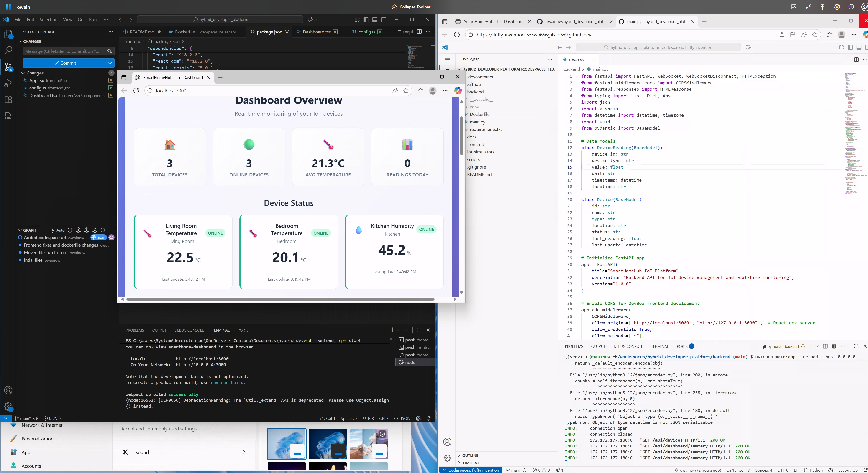Open the Extensions view
868x473 pixels.
coord(8,100)
